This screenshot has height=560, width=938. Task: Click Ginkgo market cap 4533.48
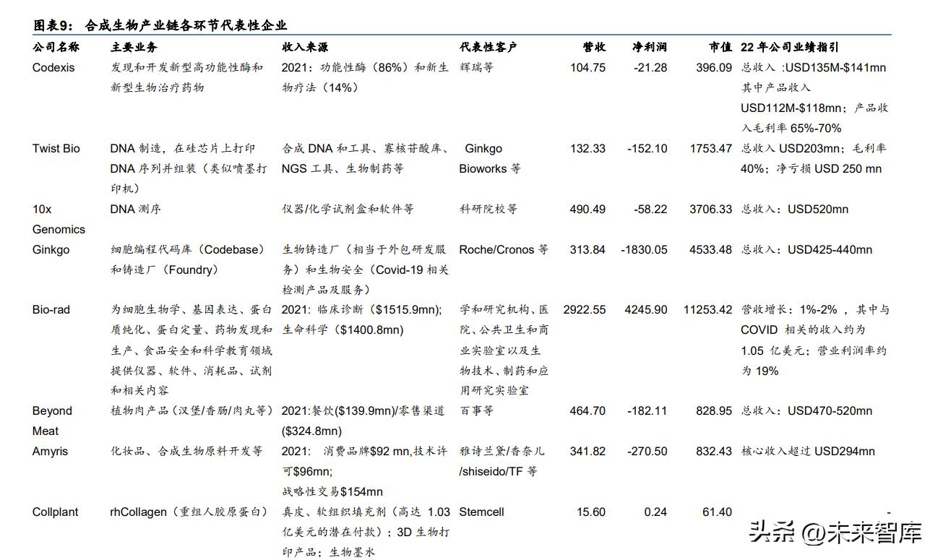711,249
